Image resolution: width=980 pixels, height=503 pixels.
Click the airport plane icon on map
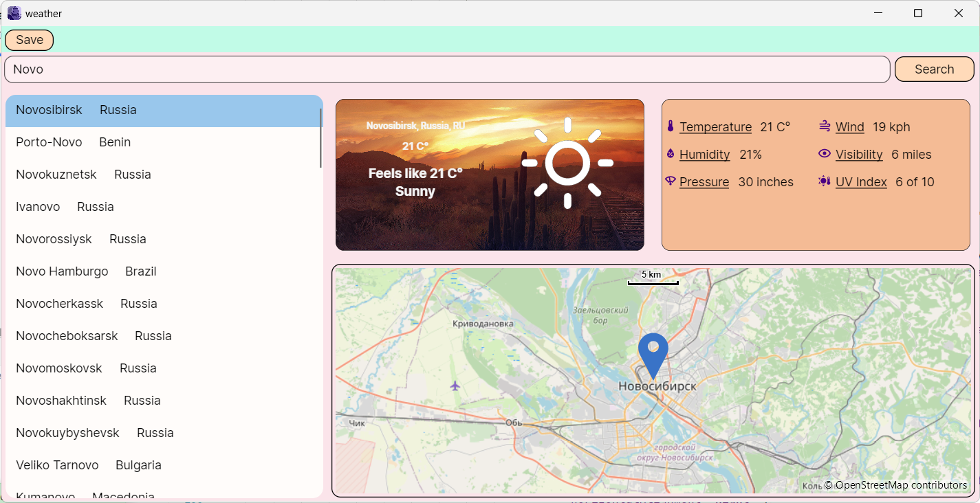coord(455,386)
